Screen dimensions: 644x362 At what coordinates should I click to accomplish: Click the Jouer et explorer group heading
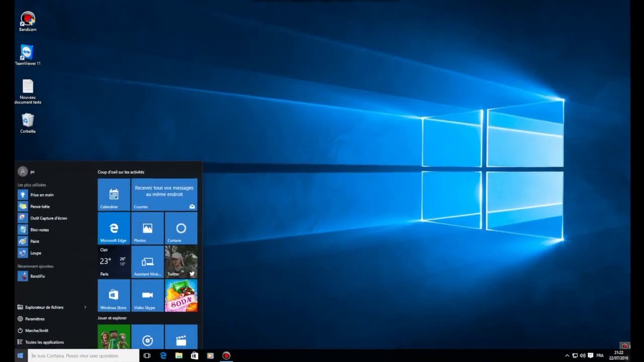112,318
